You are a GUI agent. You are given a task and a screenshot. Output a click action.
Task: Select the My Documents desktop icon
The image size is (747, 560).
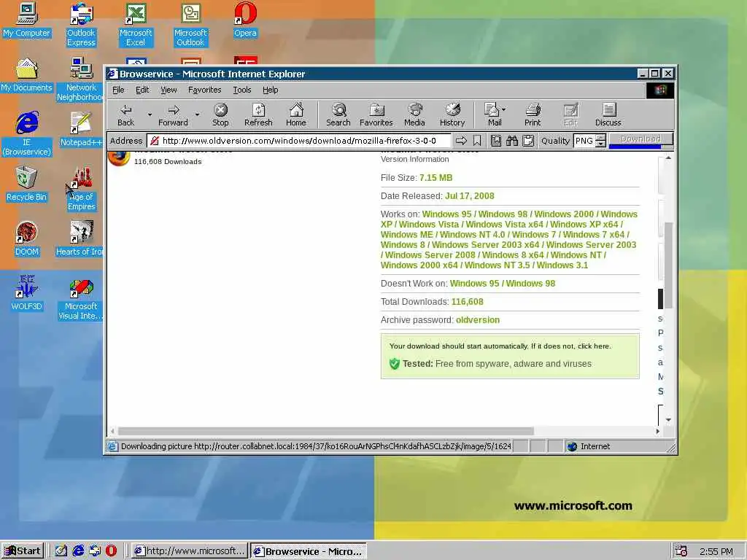[x=27, y=75]
